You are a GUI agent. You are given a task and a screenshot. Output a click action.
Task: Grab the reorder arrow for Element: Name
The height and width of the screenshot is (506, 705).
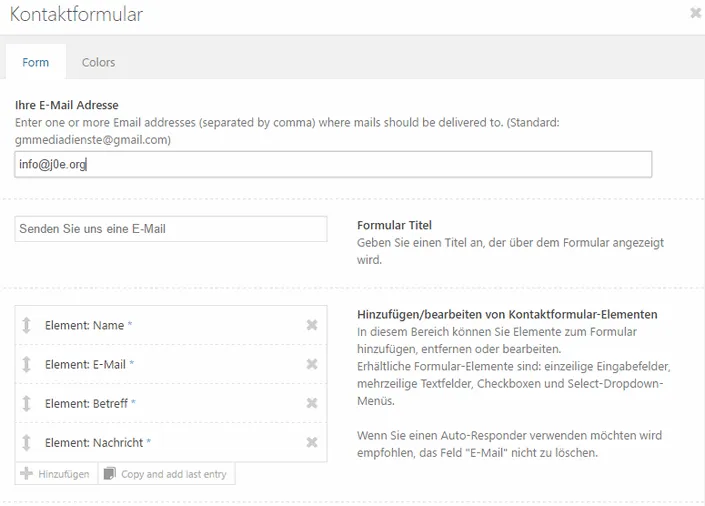pos(27,325)
